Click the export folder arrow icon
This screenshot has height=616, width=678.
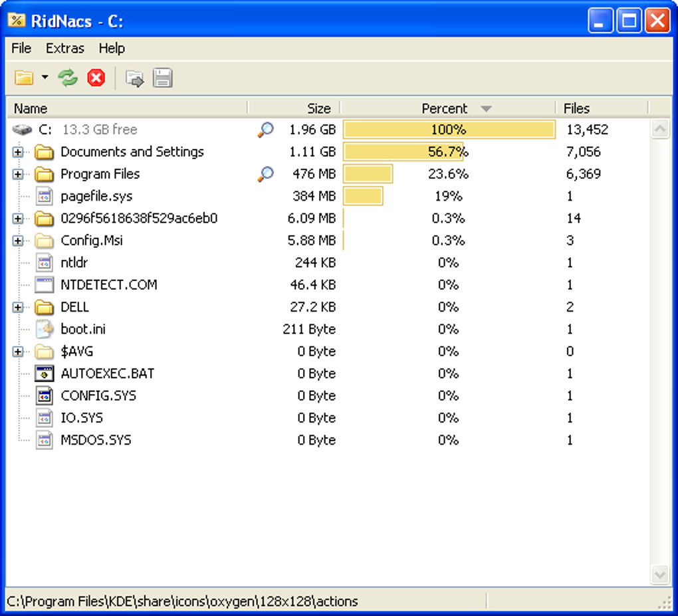tap(134, 78)
